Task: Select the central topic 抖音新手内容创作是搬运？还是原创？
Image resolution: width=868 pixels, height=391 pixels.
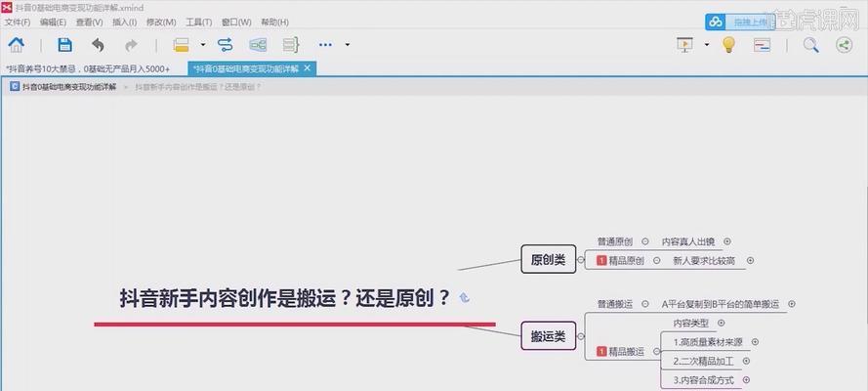Action: pyautogui.click(x=285, y=298)
